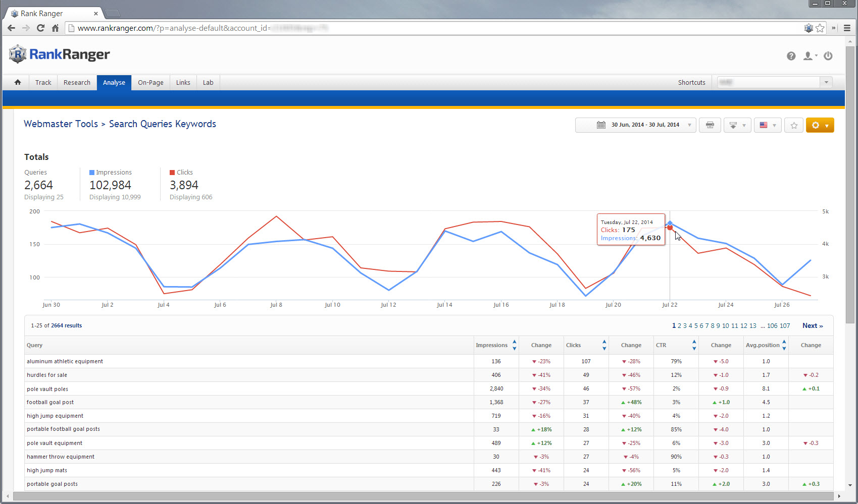Click the browser reload icon

[40, 28]
